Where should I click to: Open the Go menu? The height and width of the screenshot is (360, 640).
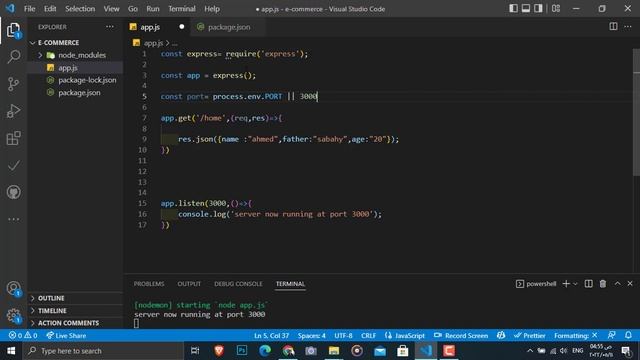[x=133, y=9]
